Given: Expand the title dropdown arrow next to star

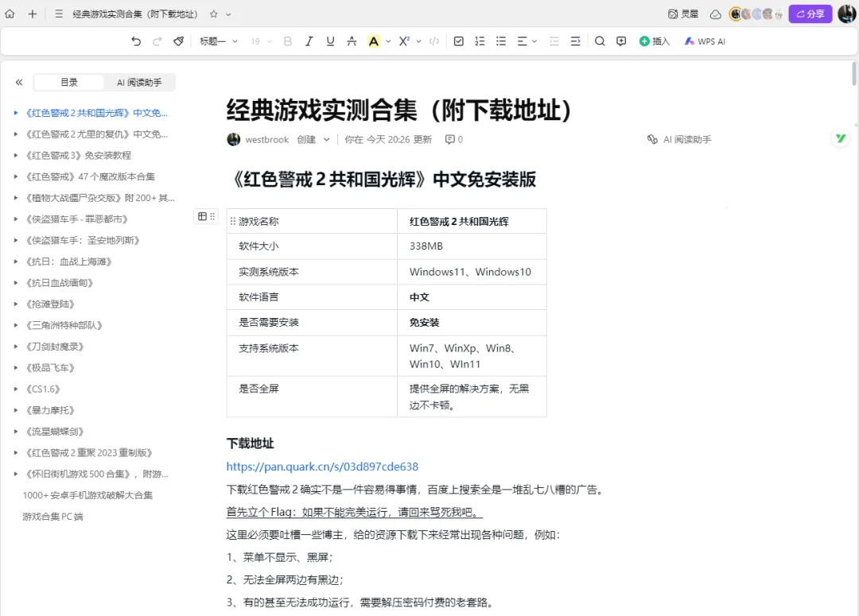Looking at the screenshot, I should click(228, 14).
